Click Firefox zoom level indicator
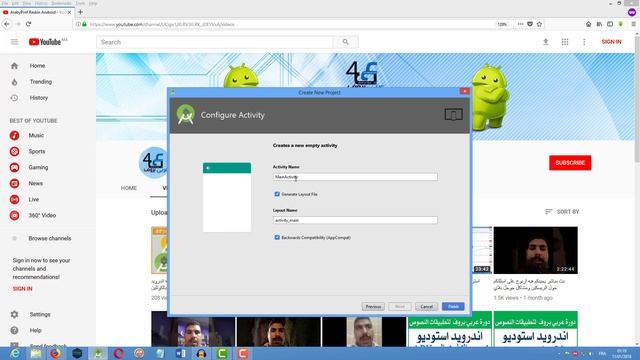The width and height of the screenshot is (640, 360). click(x=502, y=24)
